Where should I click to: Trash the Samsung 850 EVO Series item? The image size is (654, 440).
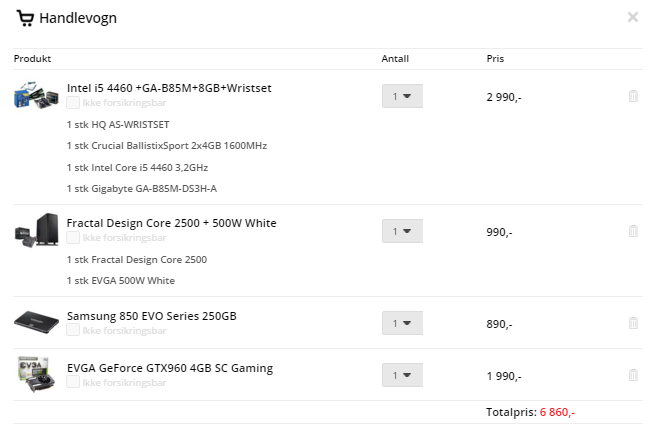(x=633, y=323)
